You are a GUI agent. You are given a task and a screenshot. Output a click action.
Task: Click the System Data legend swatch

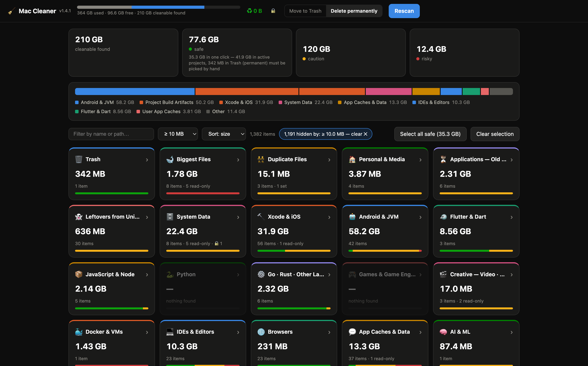coord(280,102)
